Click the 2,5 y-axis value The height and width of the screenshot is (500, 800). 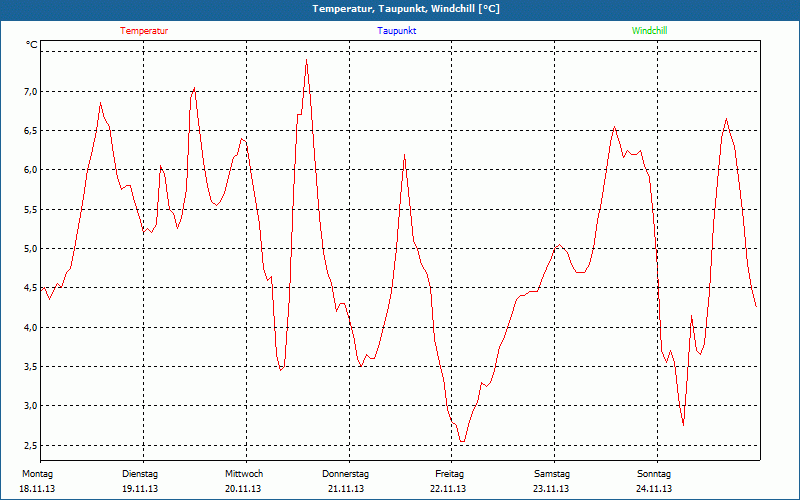pyautogui.click(x=31, y=446)
